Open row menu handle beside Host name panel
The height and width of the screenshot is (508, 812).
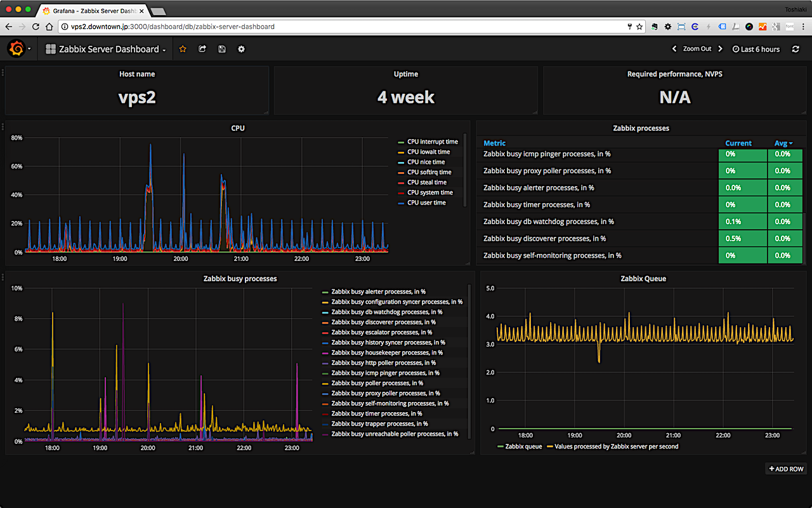3,73
